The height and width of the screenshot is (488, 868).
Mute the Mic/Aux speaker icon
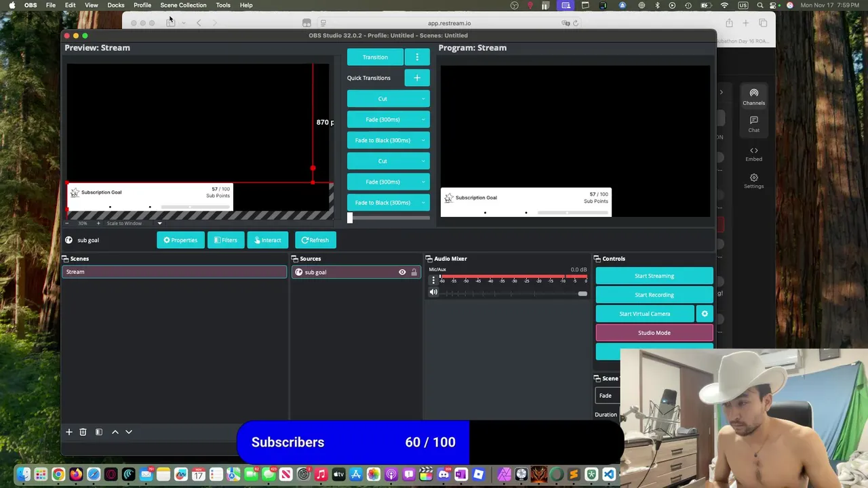coord(433,292)
